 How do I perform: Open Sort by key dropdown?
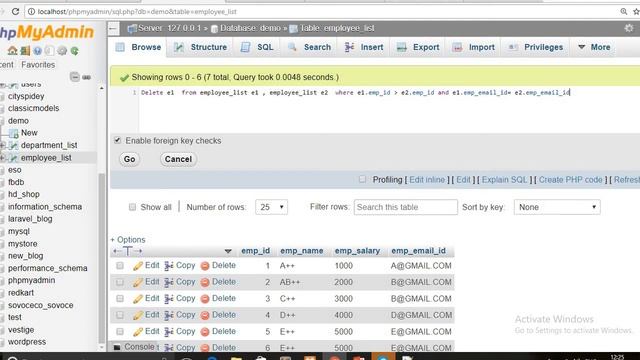(x=557, y=207)
